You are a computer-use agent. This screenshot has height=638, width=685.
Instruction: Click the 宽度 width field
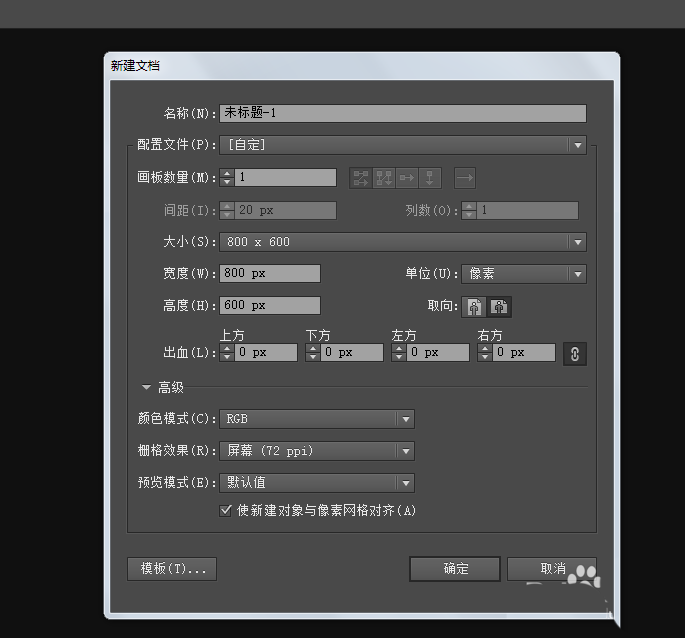pyautogui.click(x=270, y=274)
